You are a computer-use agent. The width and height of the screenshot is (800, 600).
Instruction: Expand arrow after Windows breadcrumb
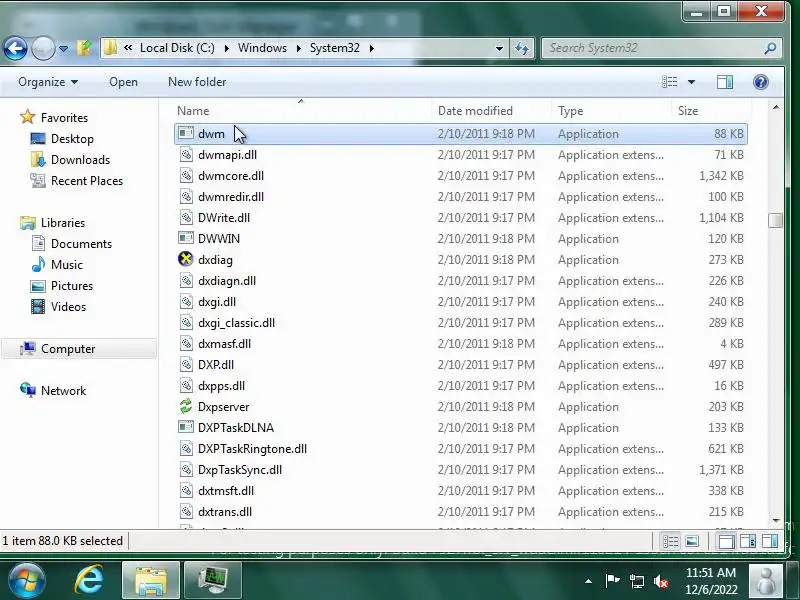298,48
